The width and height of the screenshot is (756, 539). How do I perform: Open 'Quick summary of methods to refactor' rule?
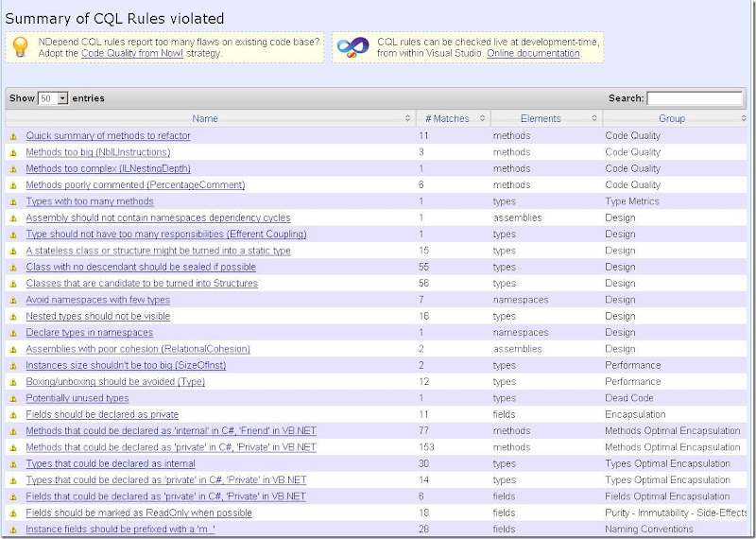pos(108,136)
